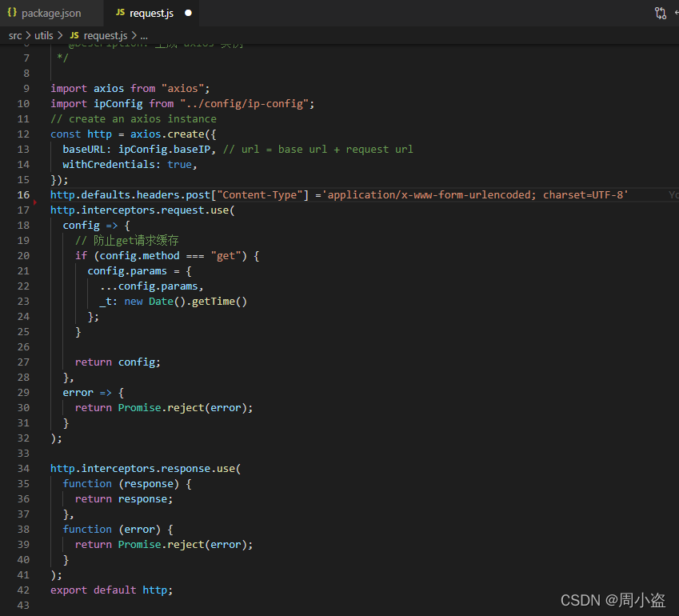
Task: Click unsaved dot on request.js tab
Action: tap(188, 13)
